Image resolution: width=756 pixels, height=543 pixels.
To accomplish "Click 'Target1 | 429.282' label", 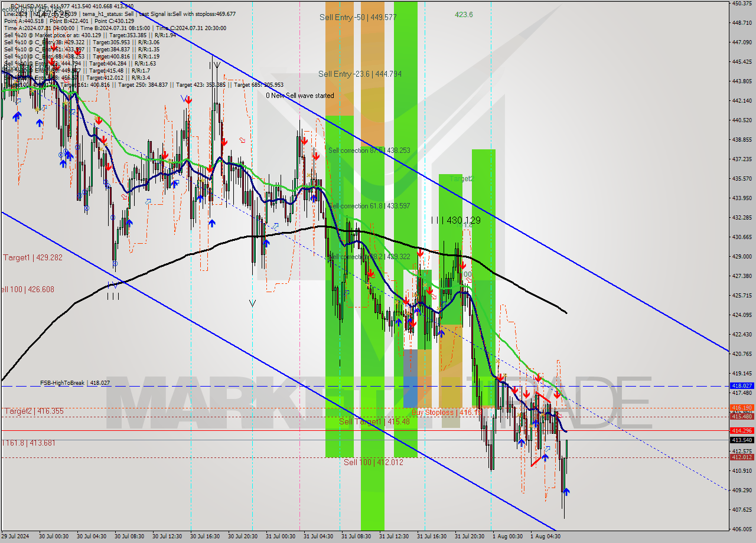I will click(x=32, y=257).
